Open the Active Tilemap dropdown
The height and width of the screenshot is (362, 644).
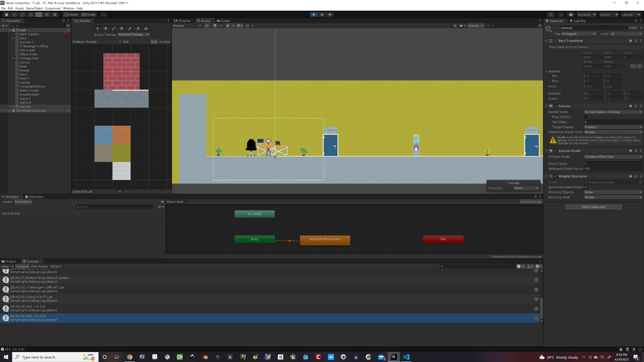pyautogui.click(x=133, y=35)
